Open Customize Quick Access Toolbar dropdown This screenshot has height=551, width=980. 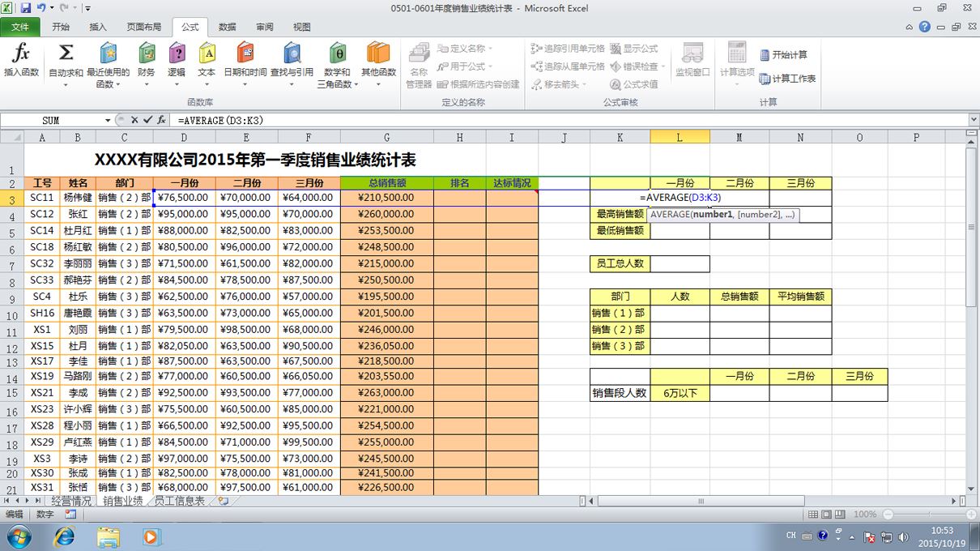[x=87, y=7]
